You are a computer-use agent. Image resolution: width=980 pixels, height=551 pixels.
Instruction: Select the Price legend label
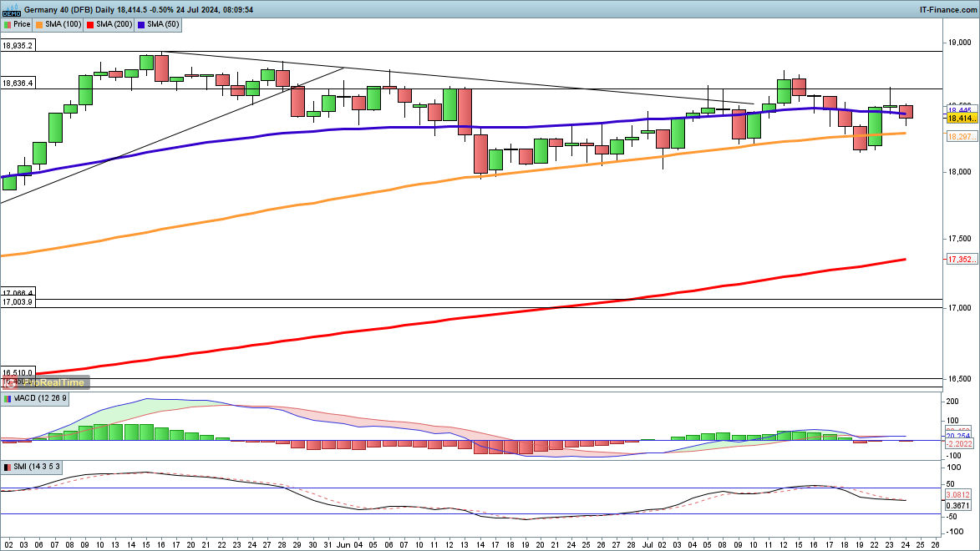coord(22,25)
